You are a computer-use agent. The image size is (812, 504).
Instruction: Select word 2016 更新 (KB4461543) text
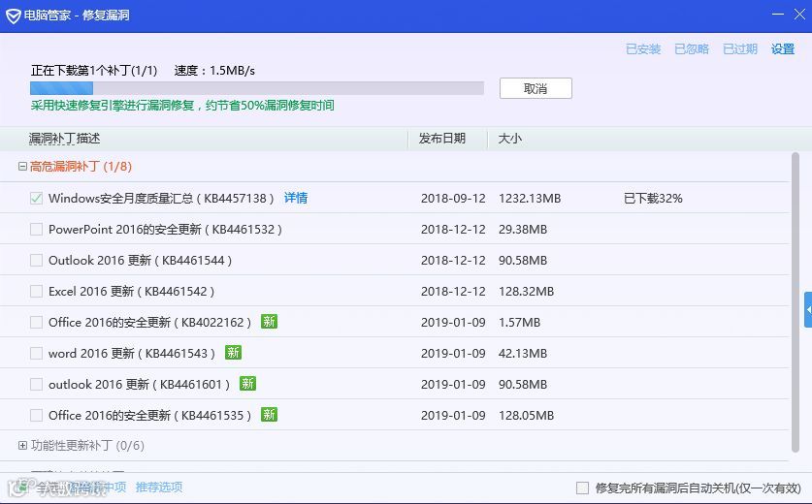tap(132, 354)
